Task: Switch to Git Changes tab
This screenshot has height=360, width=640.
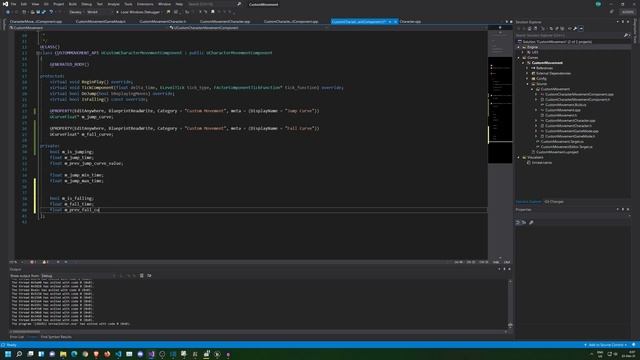Action: click(554, 202)
